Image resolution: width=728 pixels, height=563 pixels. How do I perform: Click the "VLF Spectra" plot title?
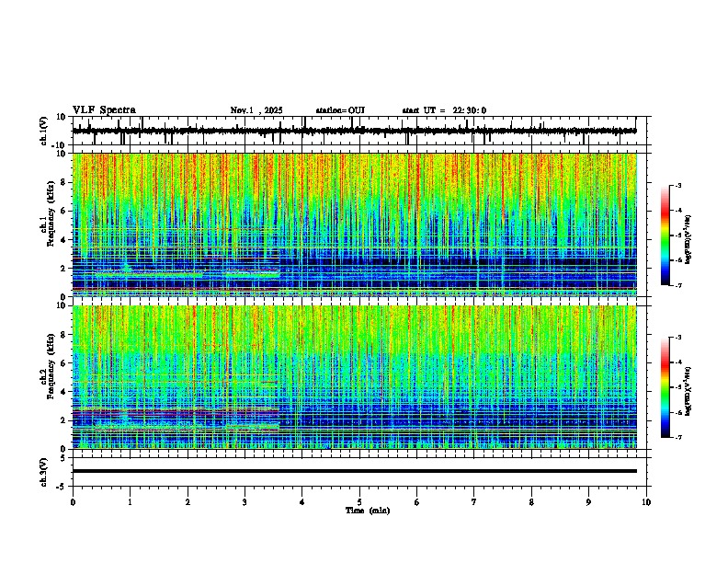(x=104, y=110)
